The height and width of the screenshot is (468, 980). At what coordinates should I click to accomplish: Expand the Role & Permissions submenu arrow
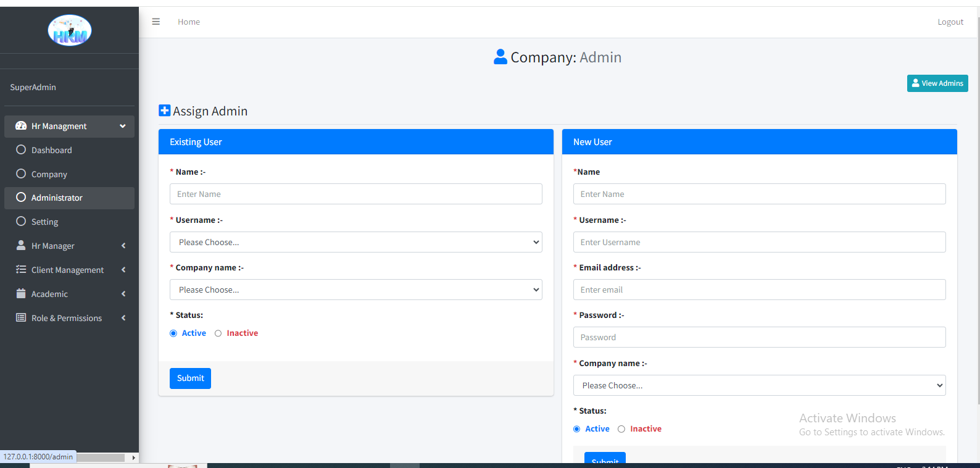click(123, 318)
